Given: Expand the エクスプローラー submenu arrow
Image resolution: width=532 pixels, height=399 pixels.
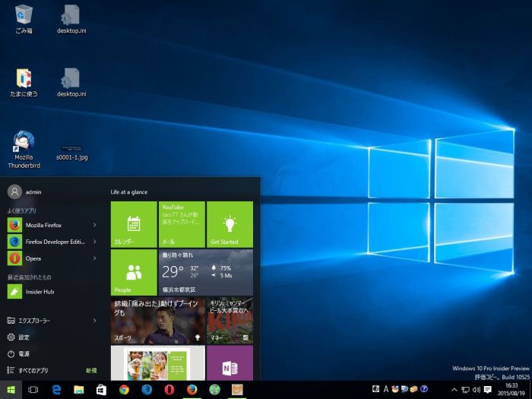Looking at the screenshot, I should coord(94,321).
